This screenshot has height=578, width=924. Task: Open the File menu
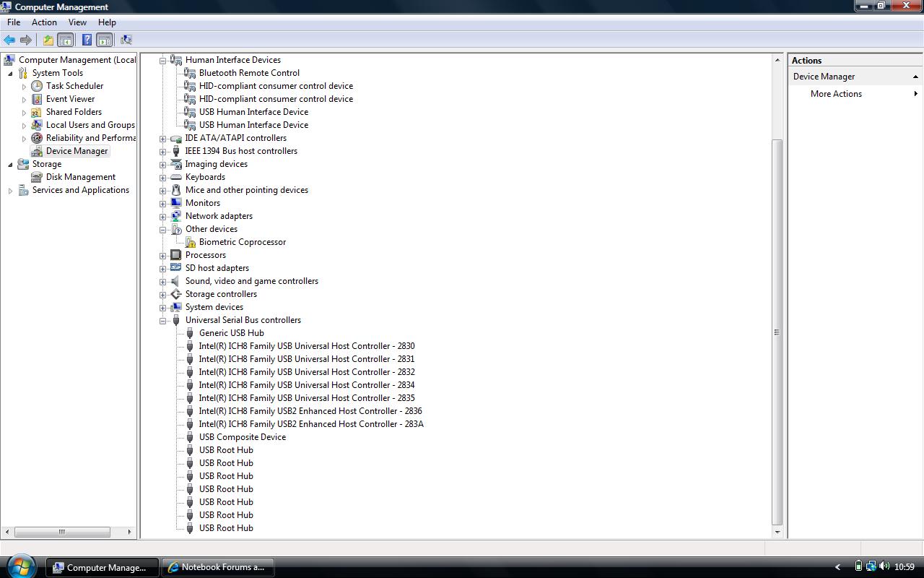point(14,22)
